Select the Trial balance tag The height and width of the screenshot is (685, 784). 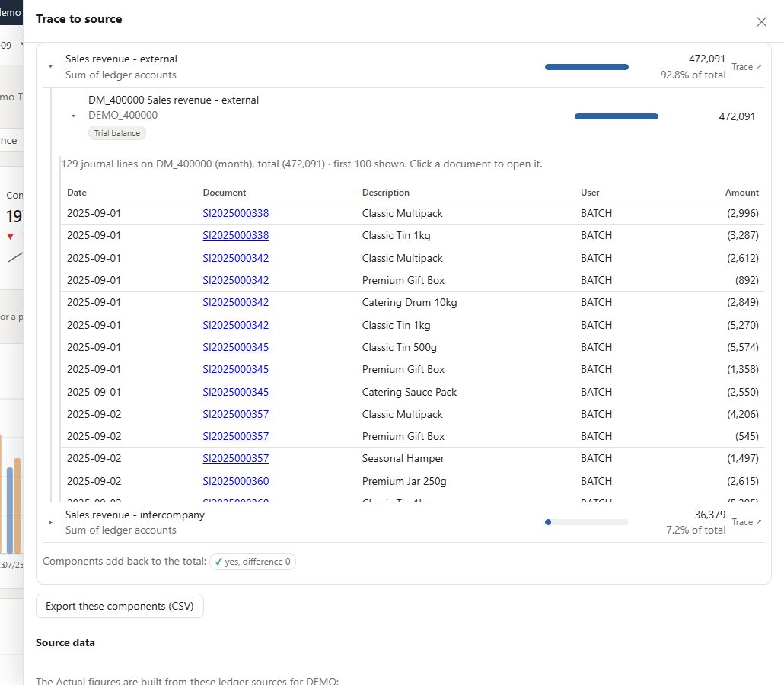117,133
